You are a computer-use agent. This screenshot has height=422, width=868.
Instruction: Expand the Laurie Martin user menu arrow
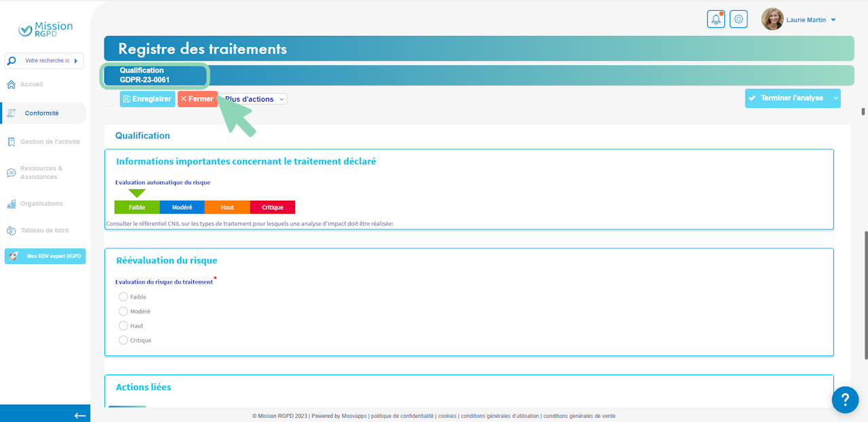[833, 20]
